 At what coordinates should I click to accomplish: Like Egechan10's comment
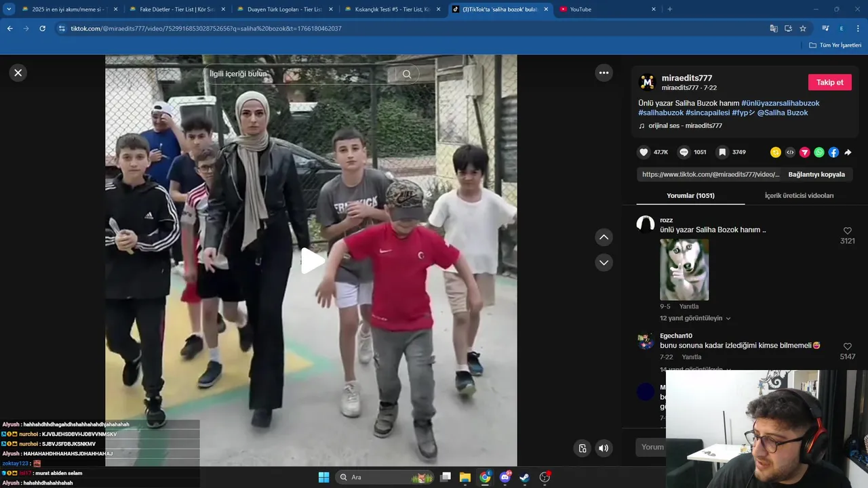click(x=847, y=346)
